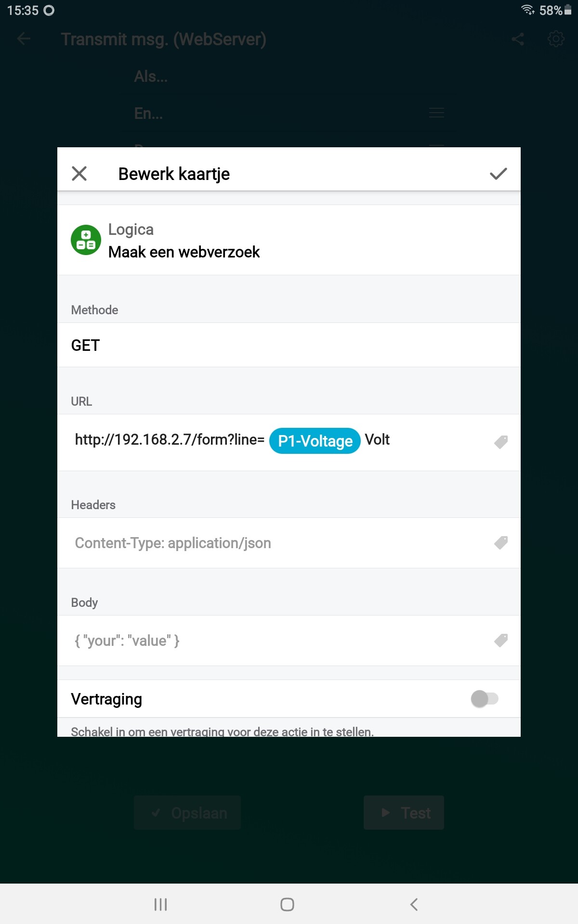The height and width of the screenshot is (924, 578).
Task: Run the flow with the Test button
Action: tap(404, 812)
